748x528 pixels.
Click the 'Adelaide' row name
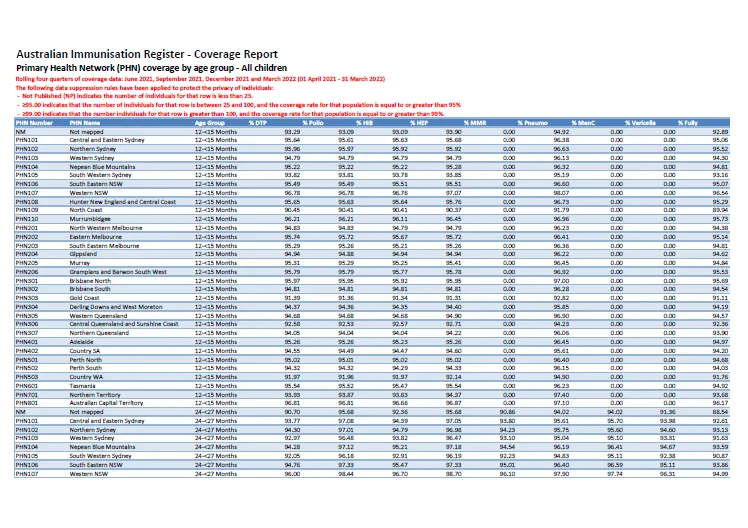82,342
